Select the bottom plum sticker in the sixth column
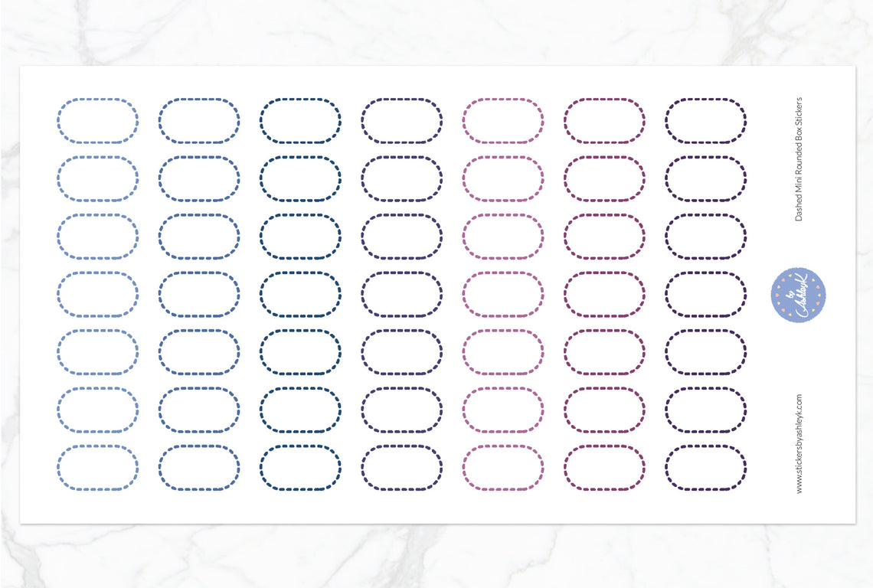Screen dimensions: 873x588 click(x=604, y=468)
